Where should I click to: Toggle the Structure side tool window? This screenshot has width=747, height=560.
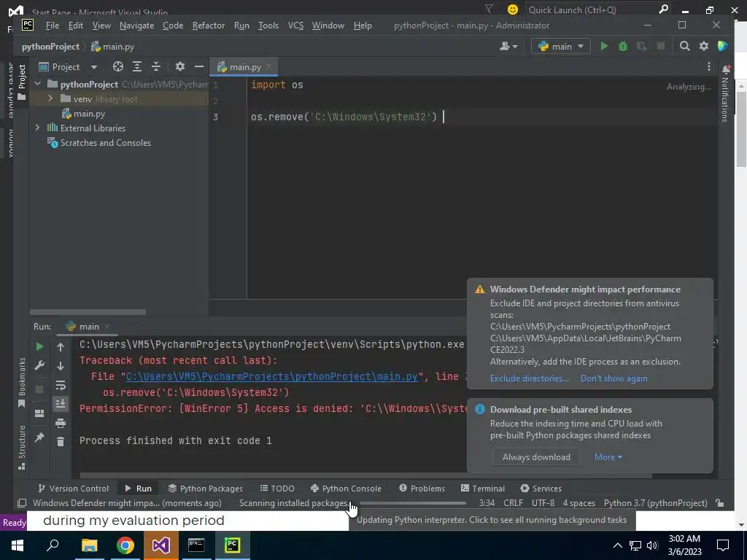21,447
